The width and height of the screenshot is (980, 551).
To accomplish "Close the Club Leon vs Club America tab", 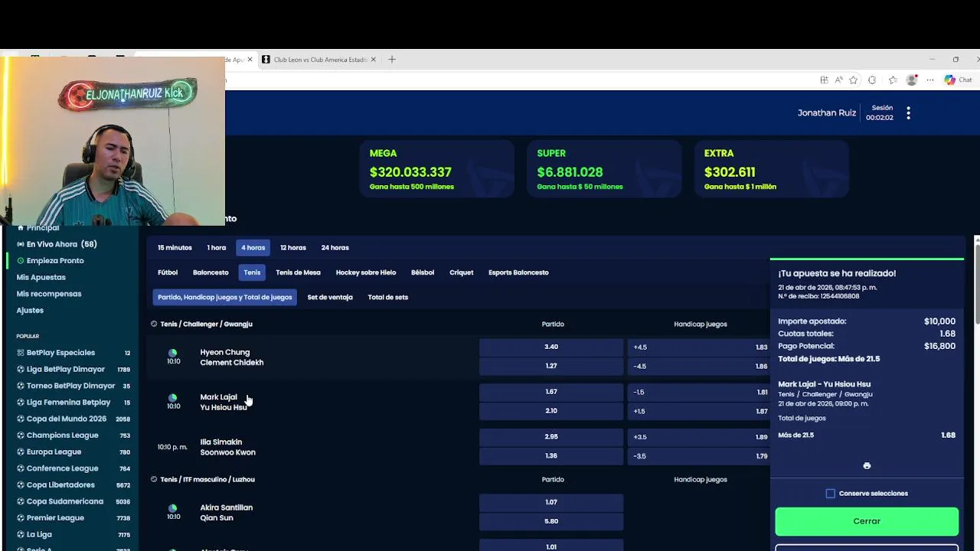I will tap(374, 60).
